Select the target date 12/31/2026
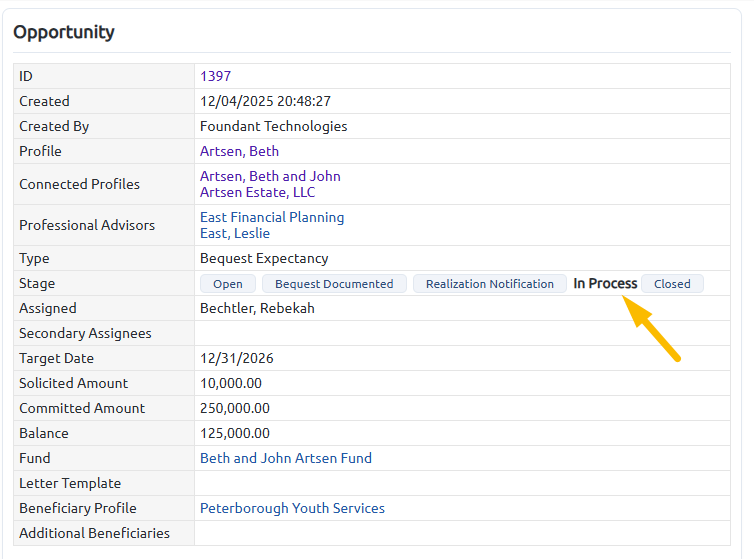 (237, 358)
